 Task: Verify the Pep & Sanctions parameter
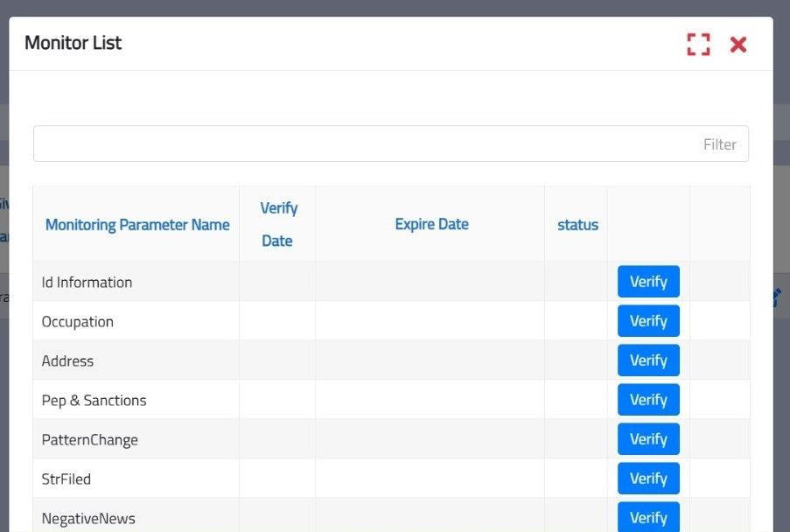pos(648,400)
